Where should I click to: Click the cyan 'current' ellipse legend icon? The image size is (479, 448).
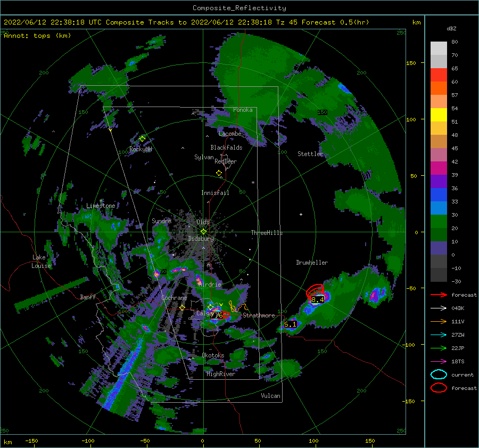click(x=439, y=374)
